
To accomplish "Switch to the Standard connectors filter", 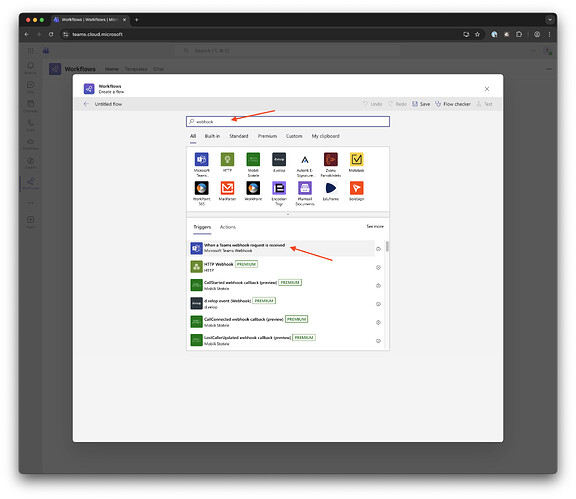I will (x=239, y=136).
